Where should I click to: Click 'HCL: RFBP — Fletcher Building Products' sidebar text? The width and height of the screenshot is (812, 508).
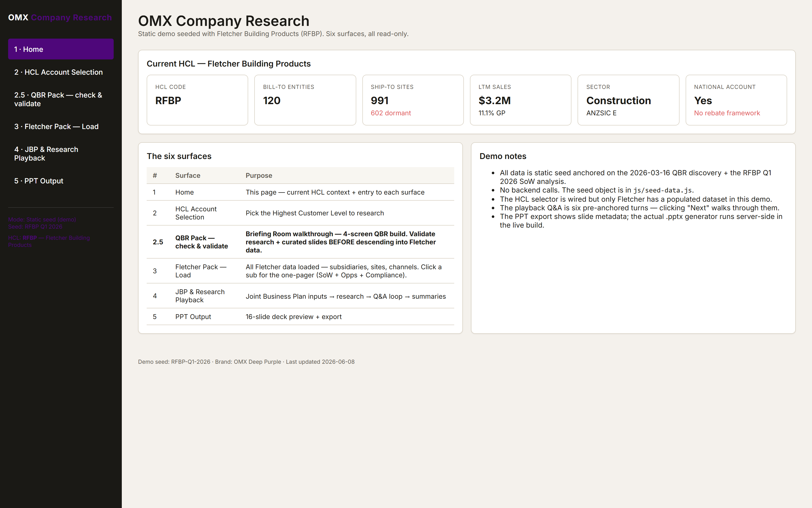[x=49, y=241]
